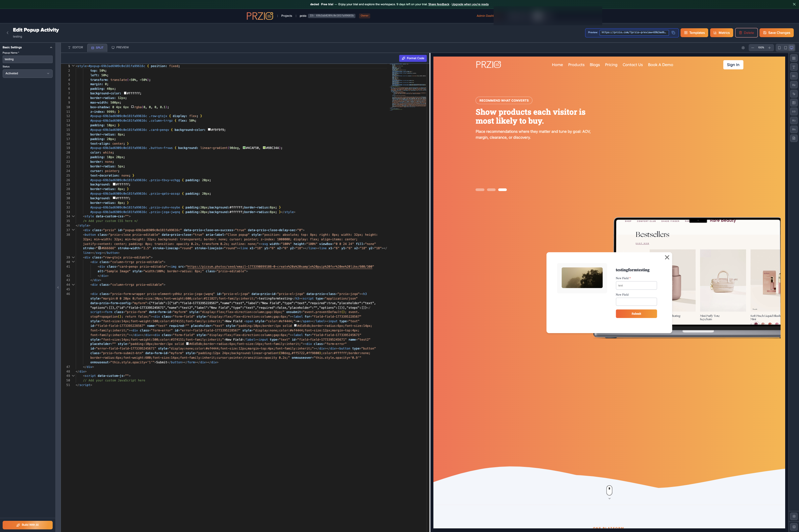Screen dimensions: 799x532
Task: Insert a form/document element from sidebar
Action: click(x=794, y=138)
